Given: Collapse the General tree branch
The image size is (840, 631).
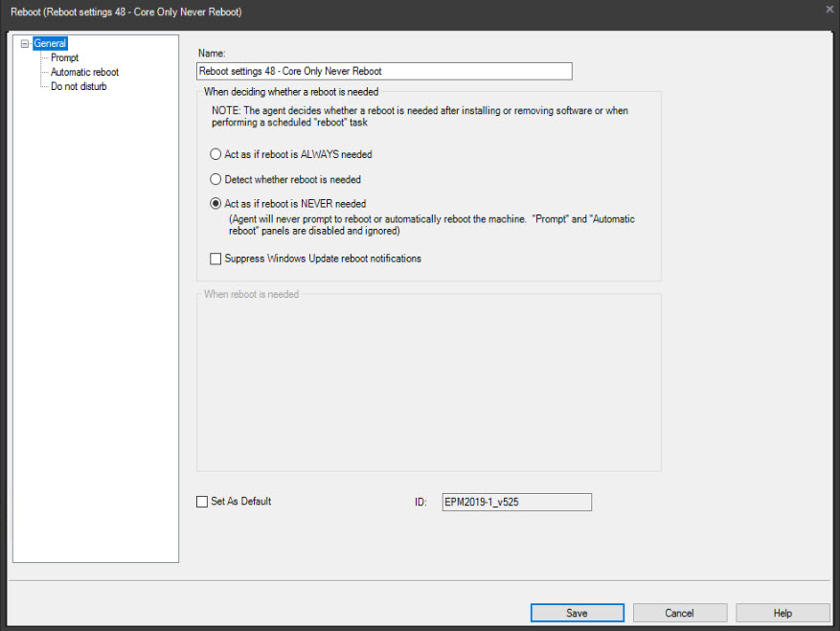Looking at the screenshot, I should pos(26,42).
